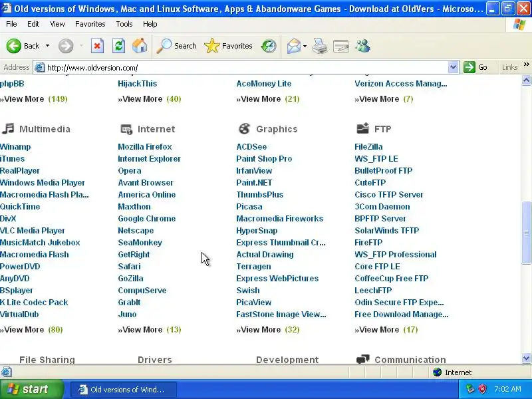The width and height of the screenshot is (532, 399).
Task: Open the FileZilla link
Action: pyautogui.click(x=368, y=147)
